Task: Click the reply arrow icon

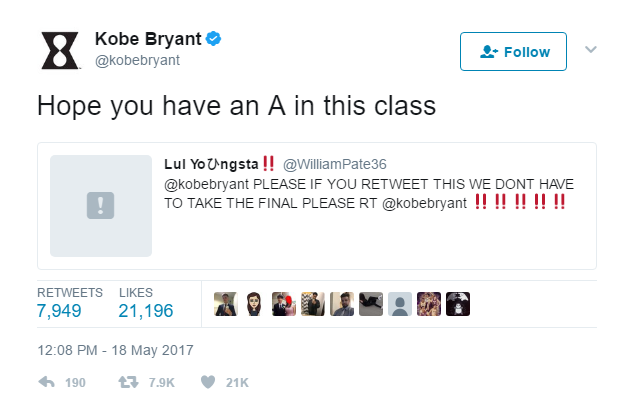Action: [x=46, y=382]
